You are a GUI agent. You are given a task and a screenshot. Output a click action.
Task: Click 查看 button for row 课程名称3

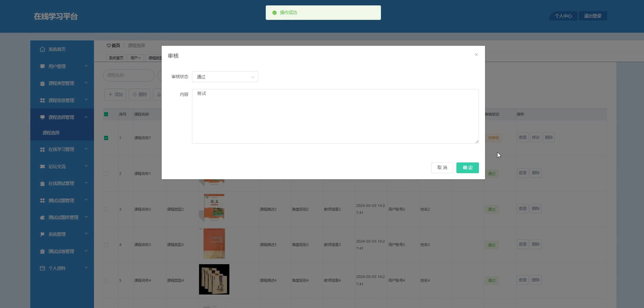click(x=522, y=244)
